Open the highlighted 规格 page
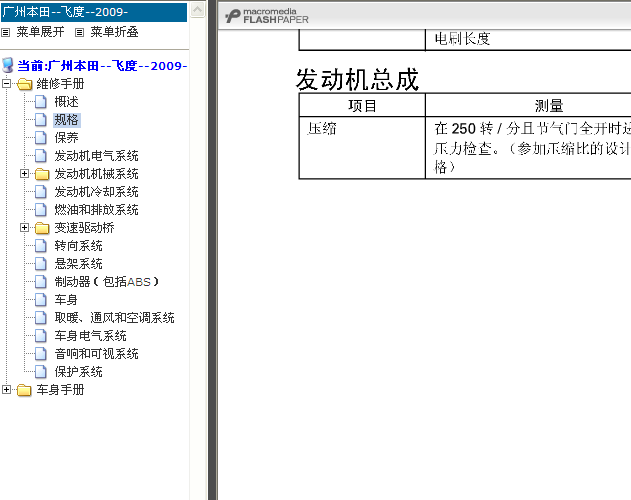The height and width of the screenshot is (500, 631). [66, 120]
